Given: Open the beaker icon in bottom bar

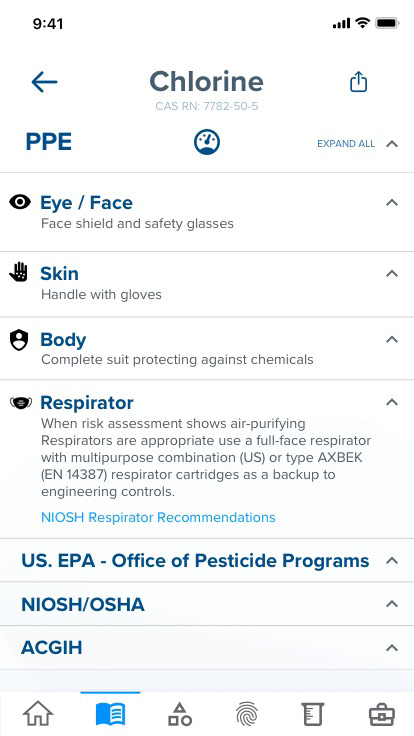Looking at the screenshot, I should [313, 714].
